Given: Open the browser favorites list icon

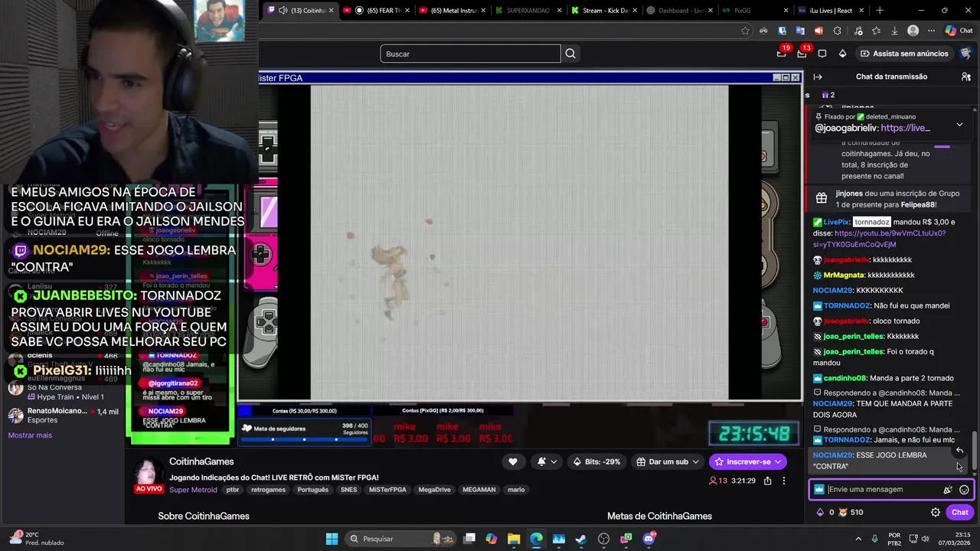Looking at the screenshot, I should tap(876, 31).
